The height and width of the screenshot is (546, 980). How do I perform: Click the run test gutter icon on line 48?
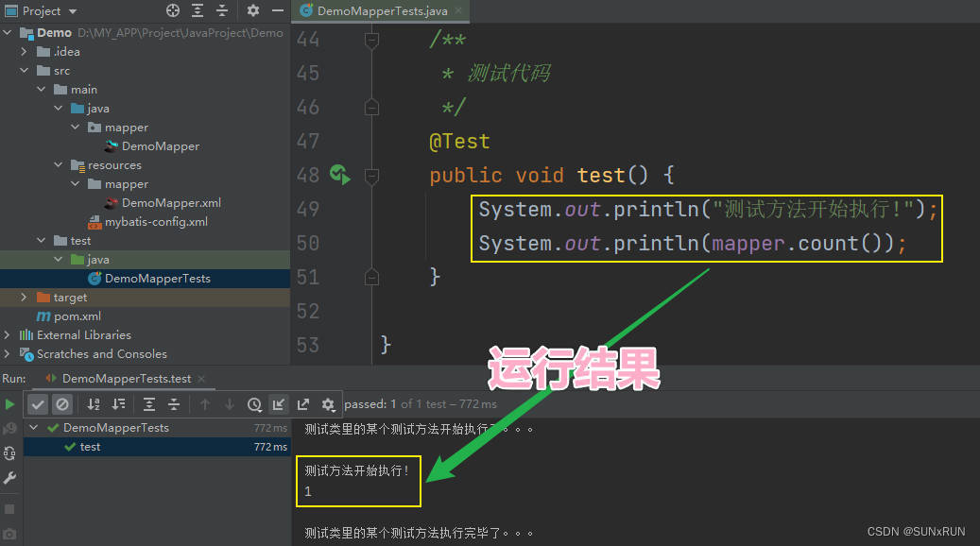[x=340, y=175]
